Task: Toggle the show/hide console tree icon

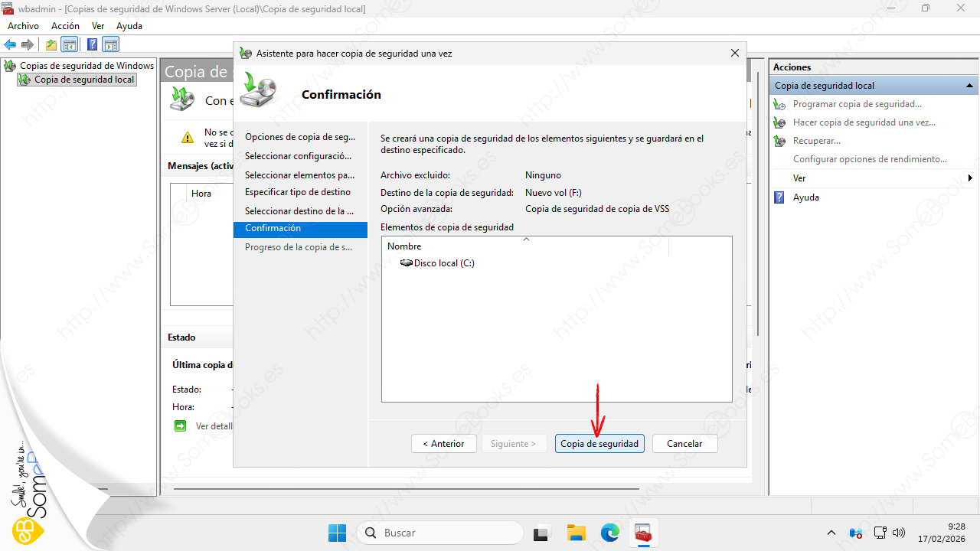Action: (x=70, y=44)
